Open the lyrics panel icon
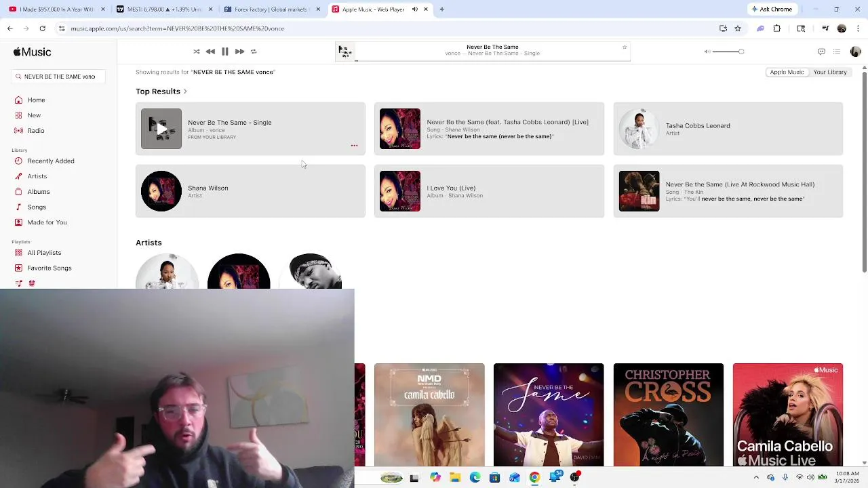 point(821,52)
